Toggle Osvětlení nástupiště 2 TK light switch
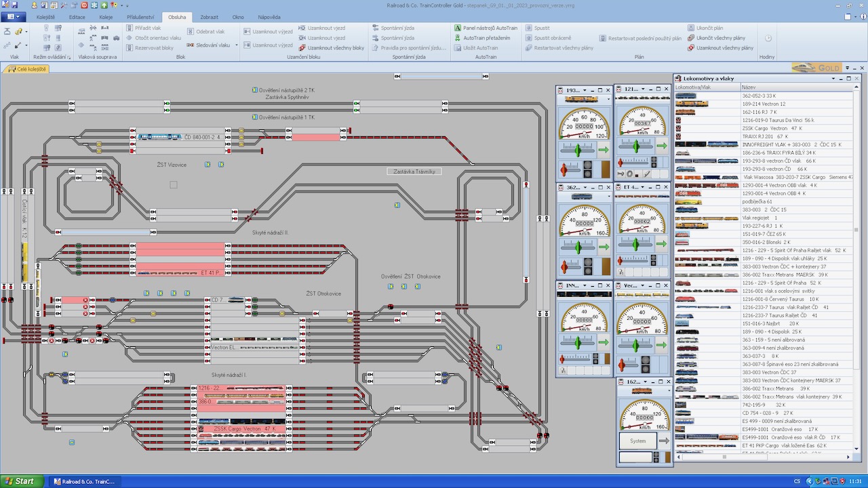The width and height of the screenshot is (868, 488). pyautogui.click(x=255, y=90)
